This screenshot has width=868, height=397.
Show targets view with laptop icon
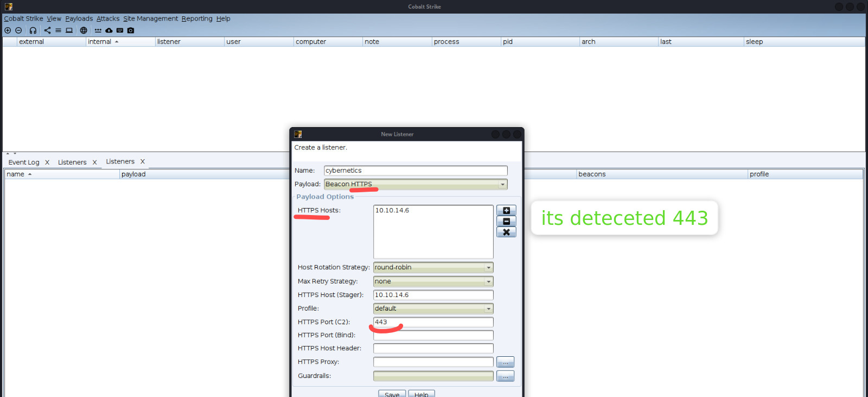[x=69, y=30]
